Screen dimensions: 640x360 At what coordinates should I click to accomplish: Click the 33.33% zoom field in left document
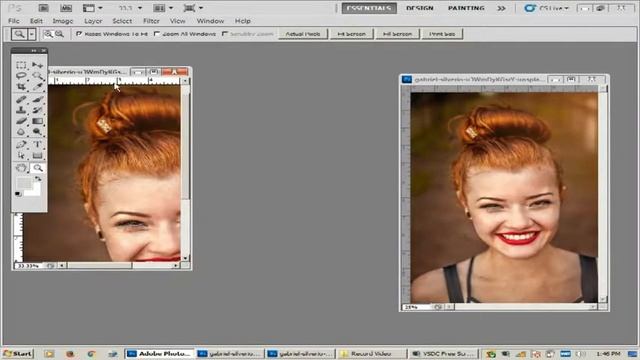pos(29,266)
